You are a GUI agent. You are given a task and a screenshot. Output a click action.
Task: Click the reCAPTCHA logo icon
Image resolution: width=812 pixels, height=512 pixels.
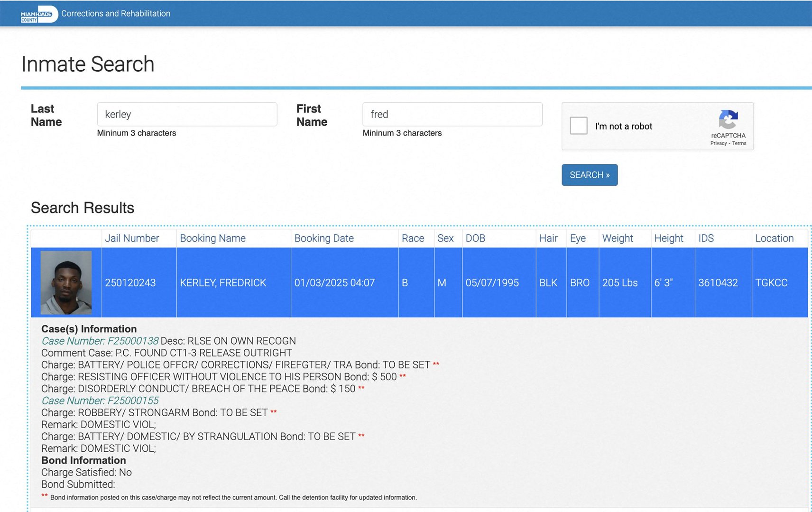pos(728,119)
